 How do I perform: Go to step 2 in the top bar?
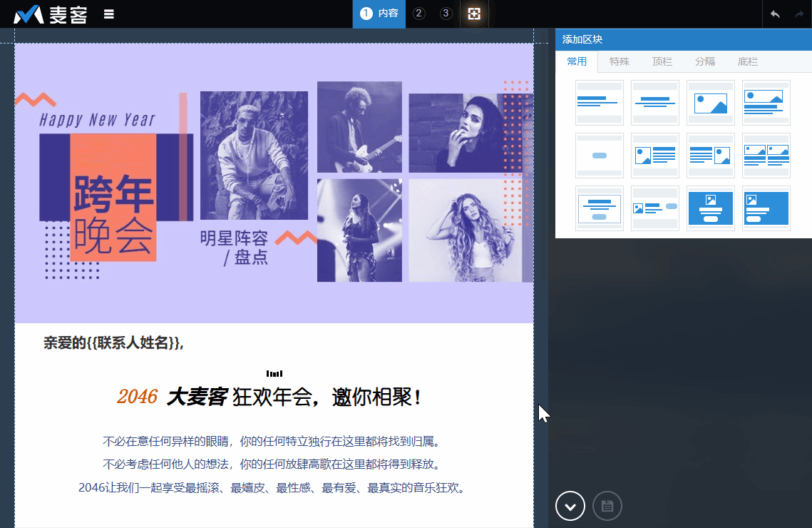[x=419, y=14]
